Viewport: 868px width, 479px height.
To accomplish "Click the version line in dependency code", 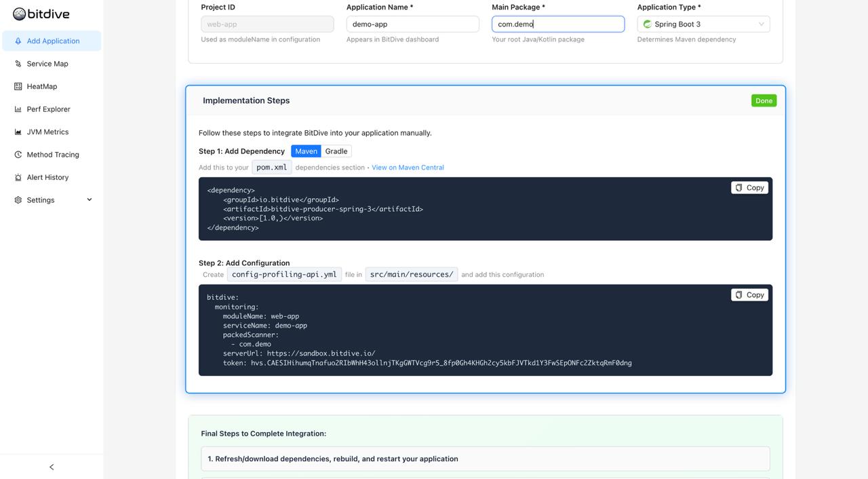I will (x=273, y=218).
